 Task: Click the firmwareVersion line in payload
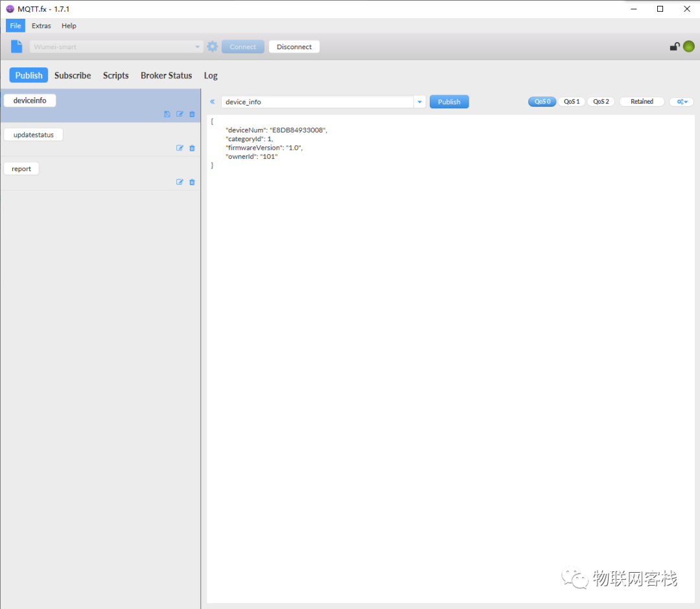[x=264, y=148]
